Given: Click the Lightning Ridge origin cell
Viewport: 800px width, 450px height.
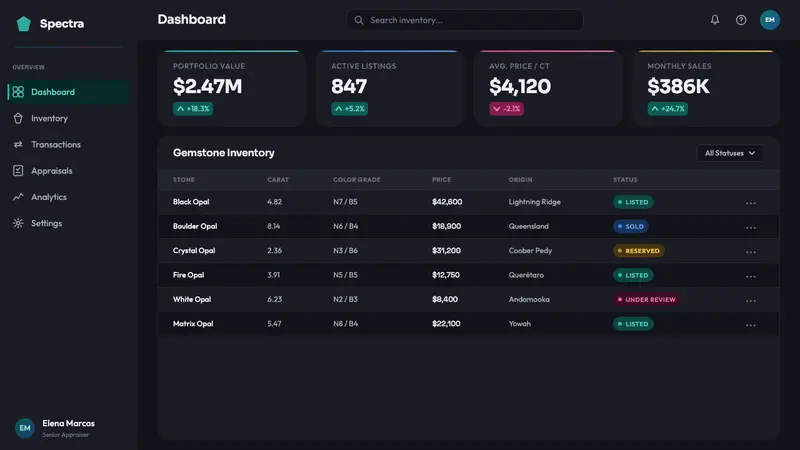Looking at the screenshot, I should [x=535, y=202].
